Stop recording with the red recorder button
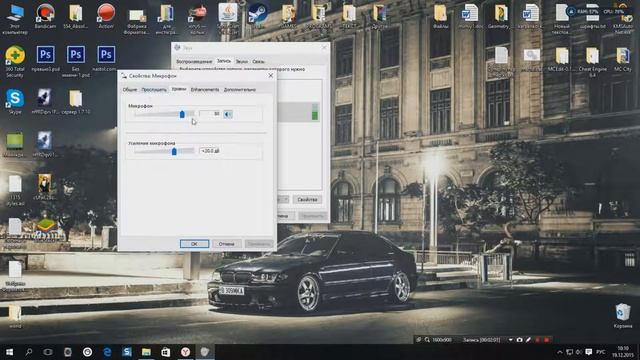640x360 pixels. point(547,340)
